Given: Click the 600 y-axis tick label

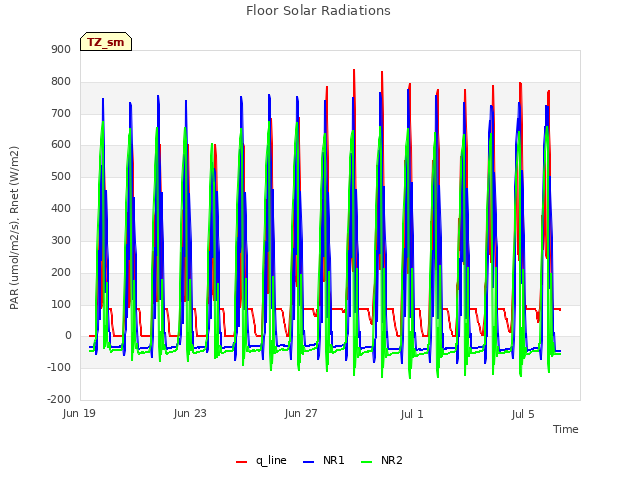Looking at the screenshot, I should pyautogui.click(x=61, y=144).
